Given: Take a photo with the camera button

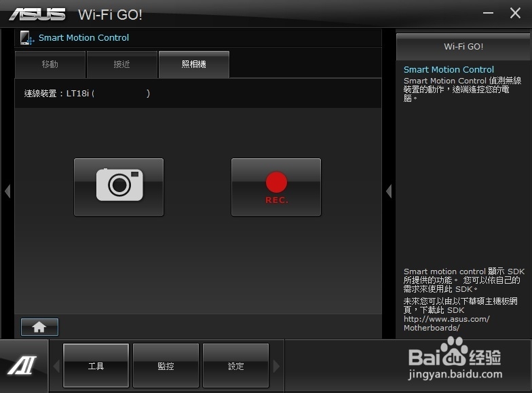Looking at the screenshot, I should tap(119, 187).
